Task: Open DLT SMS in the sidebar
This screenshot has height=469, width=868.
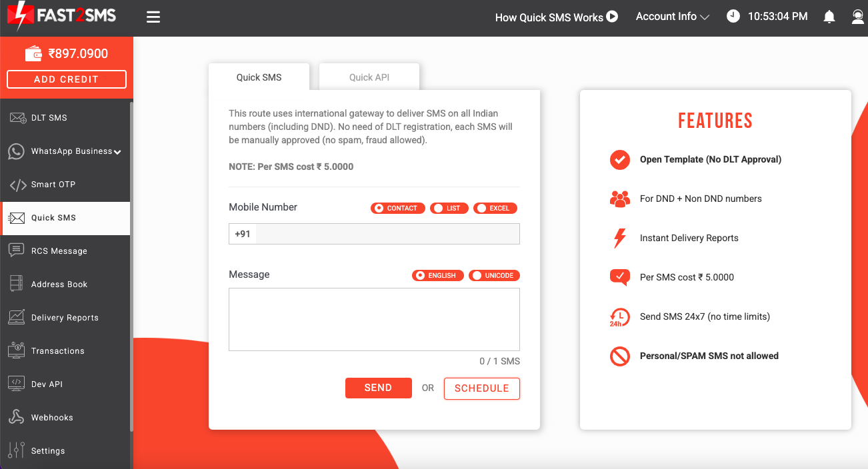Action: click(65, 118)
